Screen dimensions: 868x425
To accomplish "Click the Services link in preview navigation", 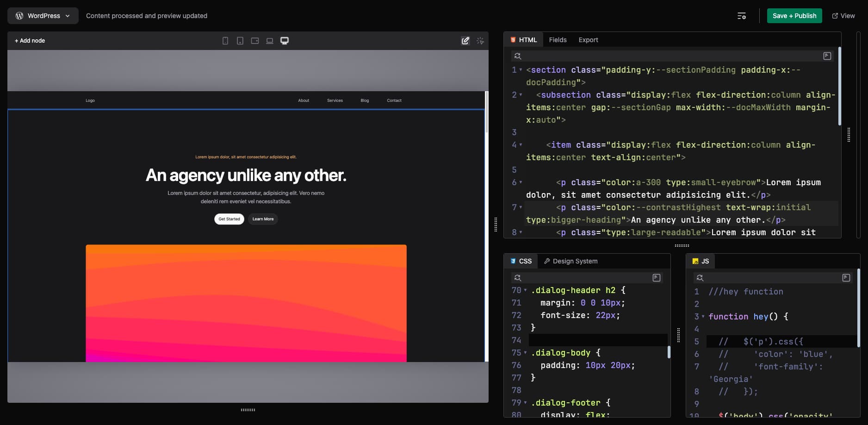I will point(335,100).
